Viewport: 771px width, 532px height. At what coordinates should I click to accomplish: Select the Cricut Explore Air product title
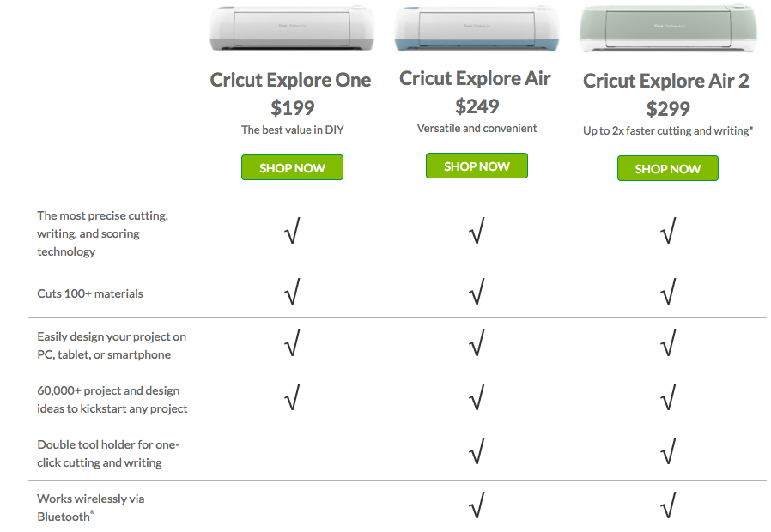[x=476, y=79]
